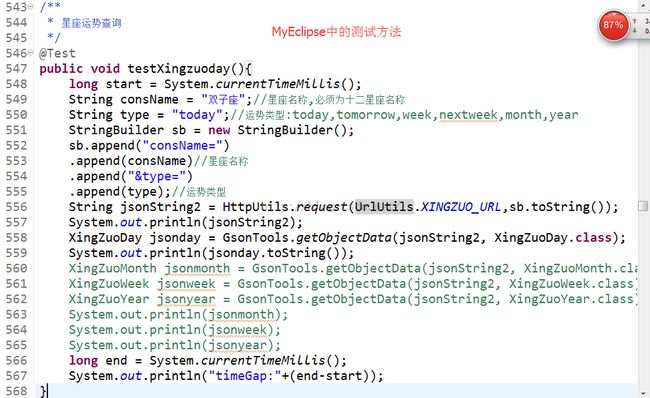Viewport: 650px width, 398px height.
Task: Click the underlined jsonweek declaration on line 561
Action: tap(186, 284)
